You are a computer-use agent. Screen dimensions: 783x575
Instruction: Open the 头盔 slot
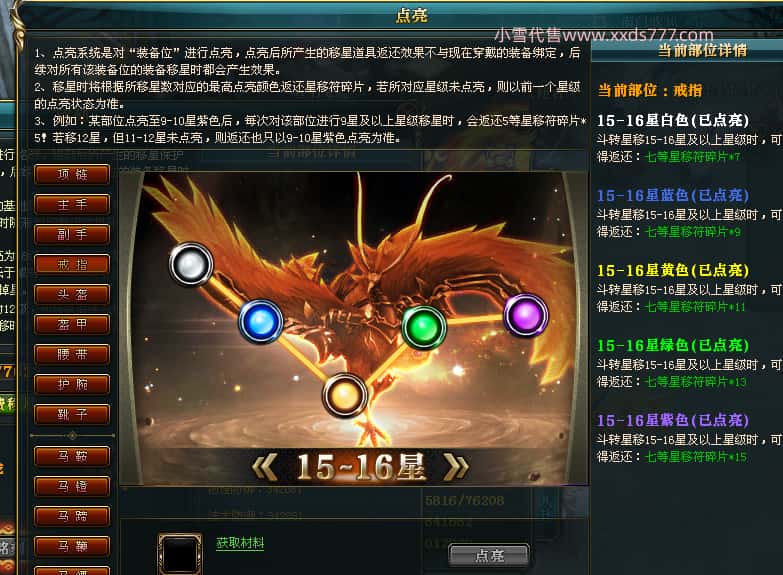pyautogui.click(x=72, y=294)
